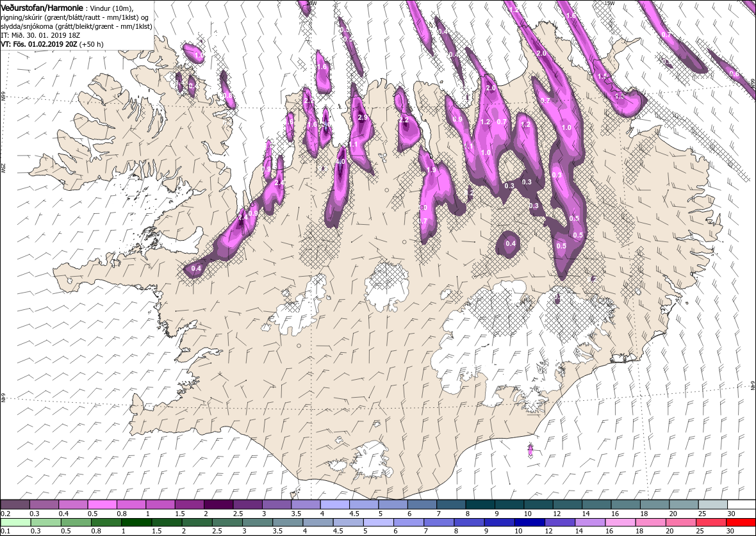
Task: Click the Veðurstofan/Harmonie title text
Action: [x=42, y=9]
